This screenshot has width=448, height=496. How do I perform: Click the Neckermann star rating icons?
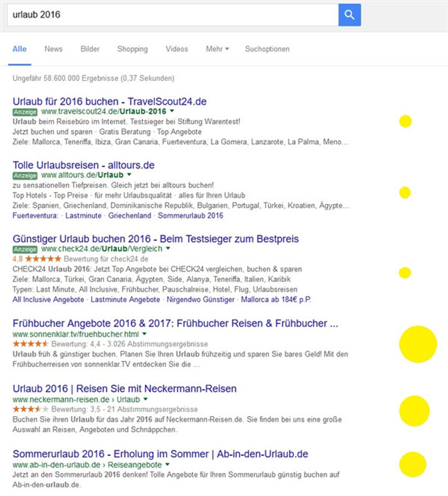tap(31, 409)
